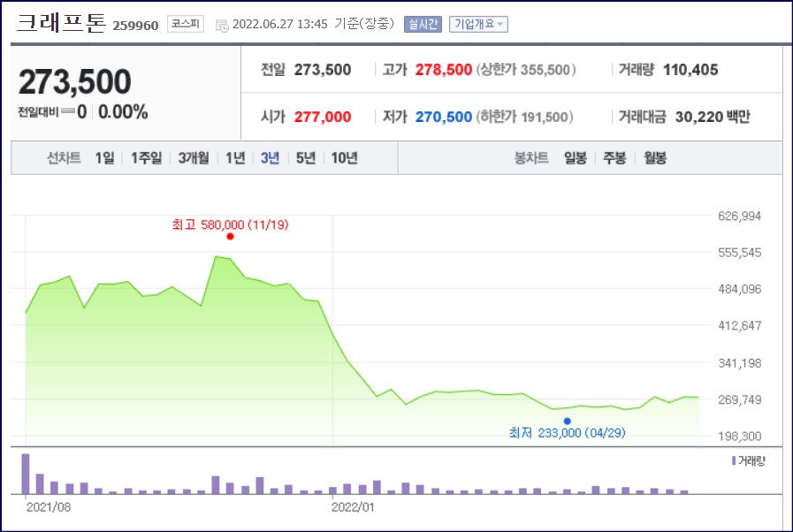793x532 pixels.
Task: Click the blue 최저 233,000 marker dot
Action: (x=568, y=422)
